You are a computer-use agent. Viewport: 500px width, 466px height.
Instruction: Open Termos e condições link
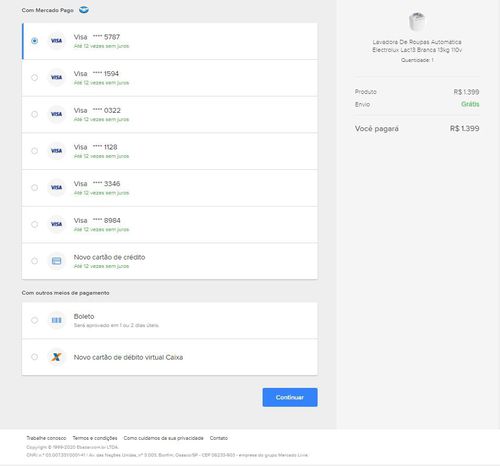95,438
